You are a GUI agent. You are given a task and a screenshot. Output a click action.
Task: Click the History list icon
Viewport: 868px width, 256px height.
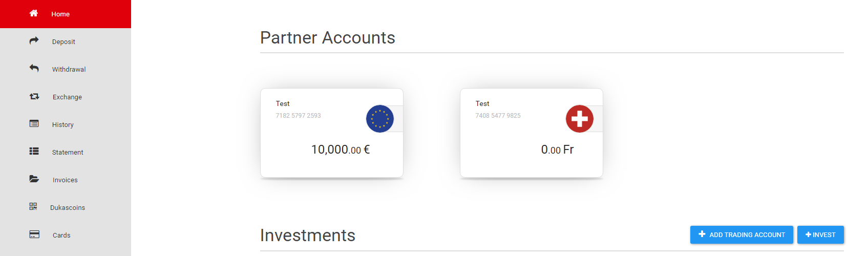(x=34, y=123)
